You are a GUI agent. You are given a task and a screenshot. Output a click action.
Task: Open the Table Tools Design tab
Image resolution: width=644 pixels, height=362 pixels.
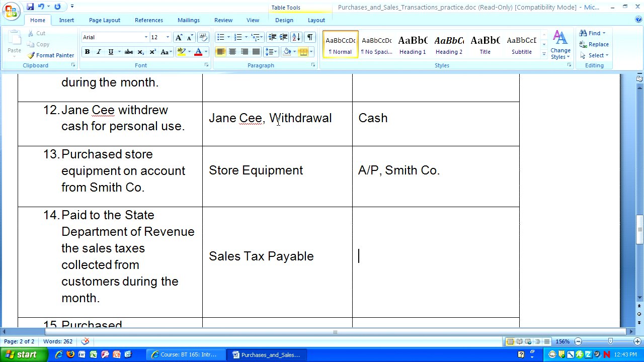pos(284,20)
